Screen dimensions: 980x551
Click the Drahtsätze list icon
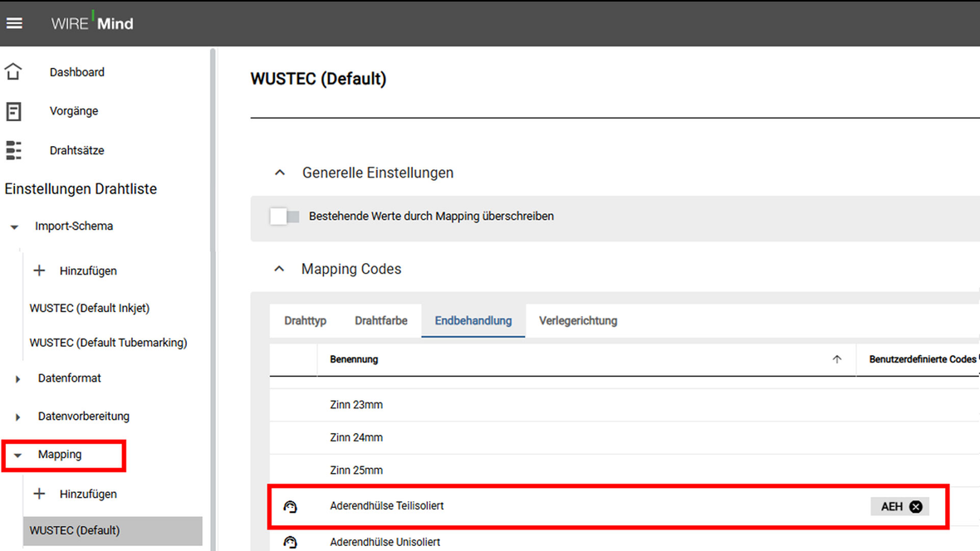tap(13, 150)
